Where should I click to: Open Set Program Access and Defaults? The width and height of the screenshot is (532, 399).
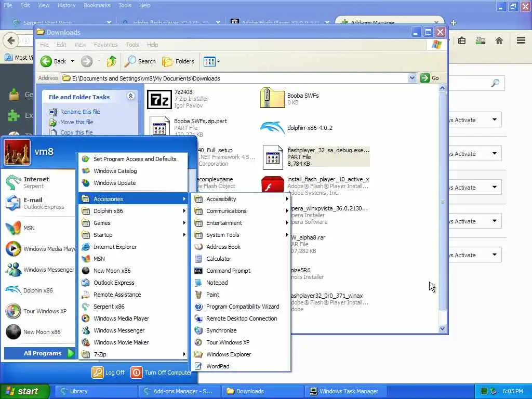click(x=134, y=159)
